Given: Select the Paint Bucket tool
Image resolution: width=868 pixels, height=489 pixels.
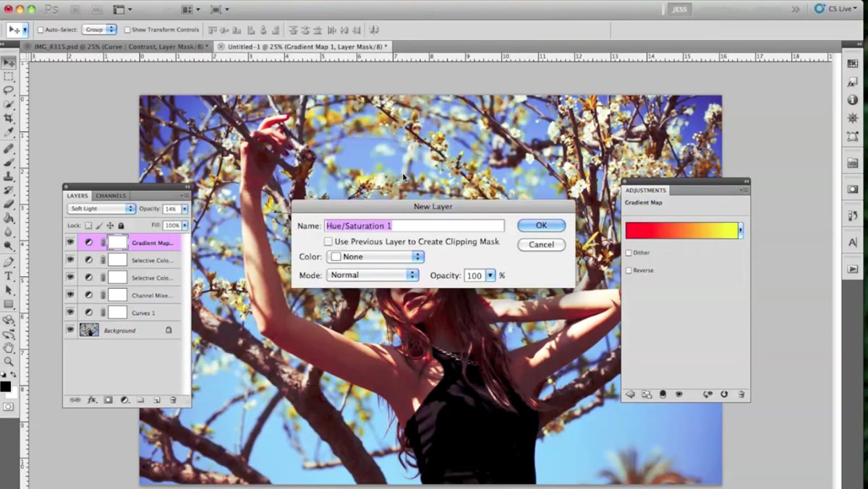Looking at the screenshot, I should coord(9,218).
